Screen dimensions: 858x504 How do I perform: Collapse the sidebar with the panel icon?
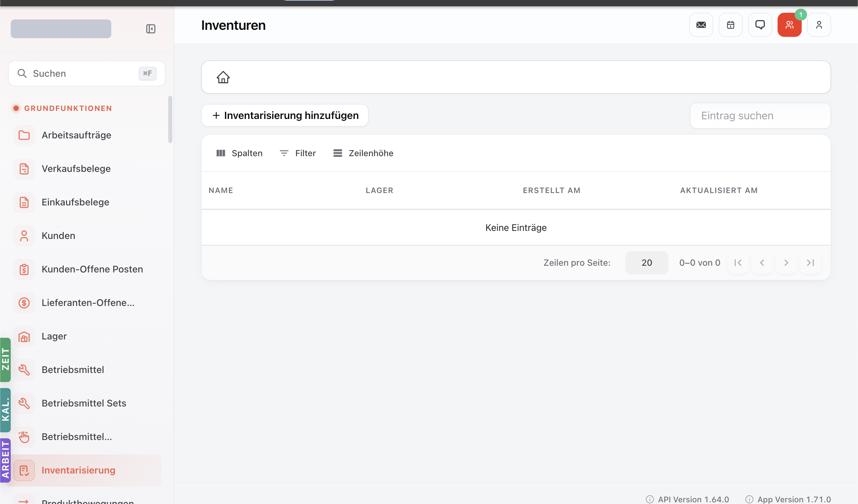pyautogui.click(x=151, y=29)
